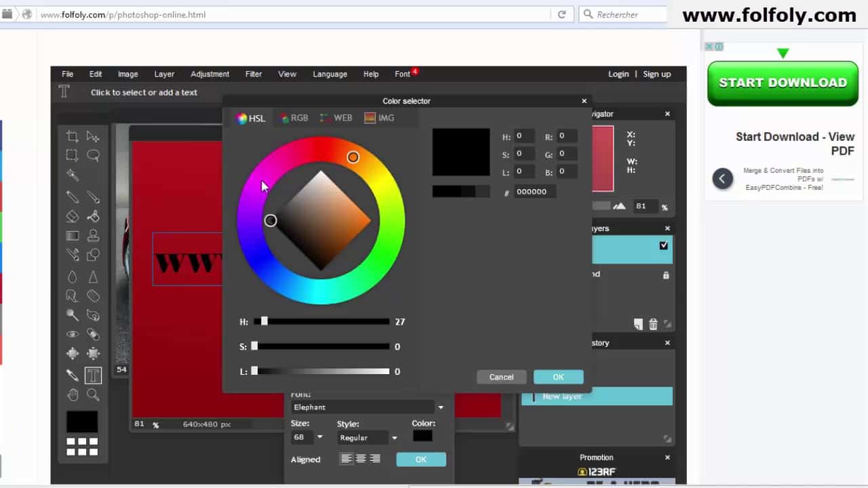The height and width of the screenshot is (488, 868).
Task: Select the Magic Wand tool
Action: [73, 174]
